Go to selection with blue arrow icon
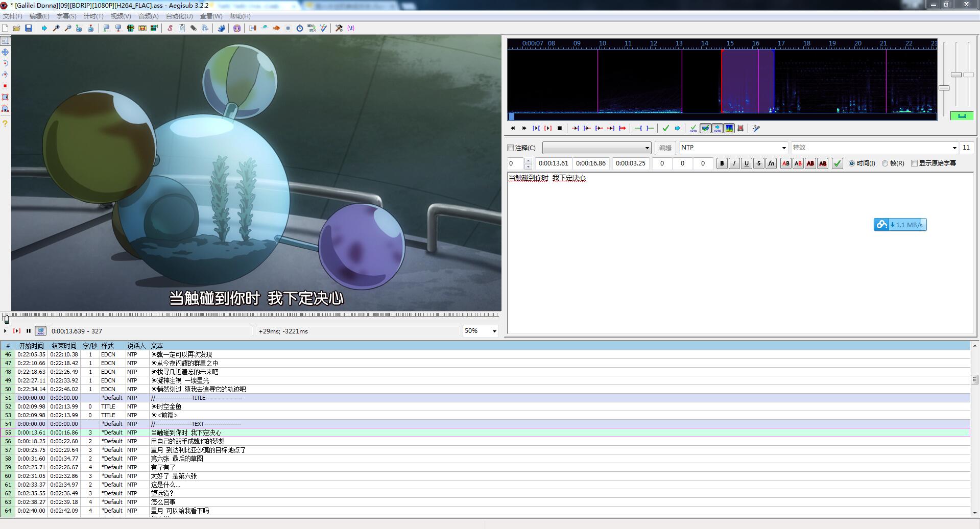The height and width of the screenshot is (529, 980). (x=678, y=128)
